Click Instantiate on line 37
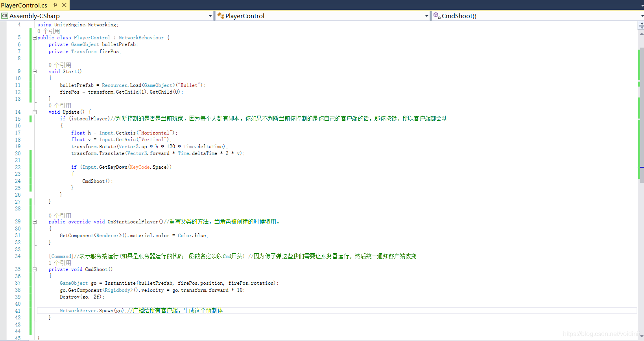The height and width of the screenshot is (341, 644). [120, 283]
